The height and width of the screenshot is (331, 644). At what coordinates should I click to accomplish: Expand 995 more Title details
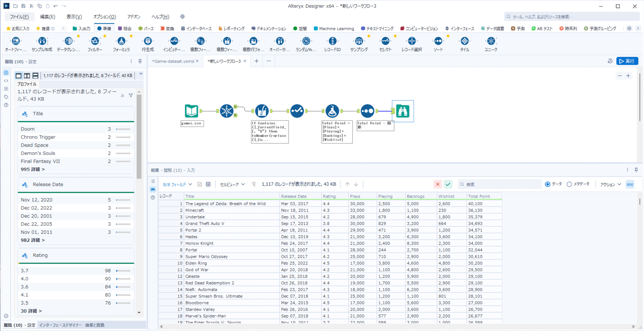point(33,169)
